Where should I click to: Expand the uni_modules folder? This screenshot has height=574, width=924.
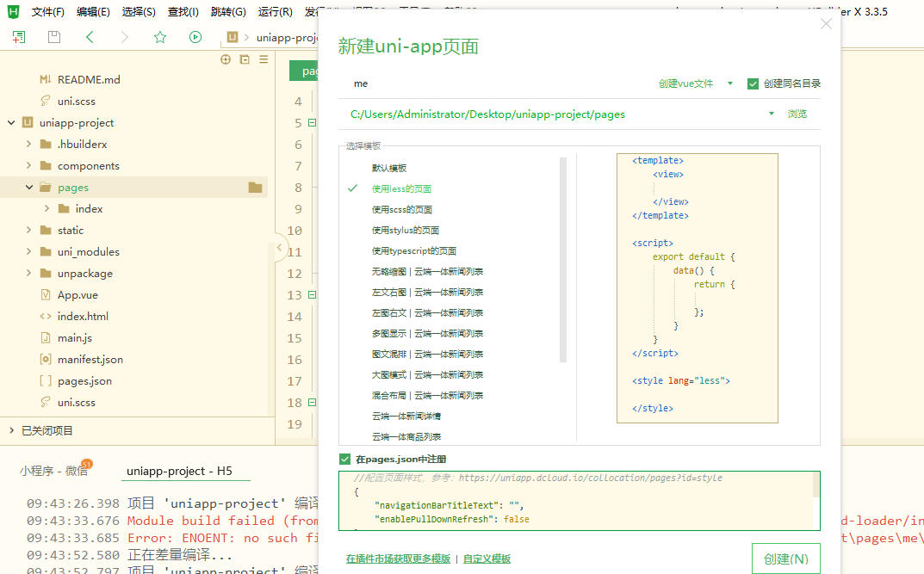28,251
